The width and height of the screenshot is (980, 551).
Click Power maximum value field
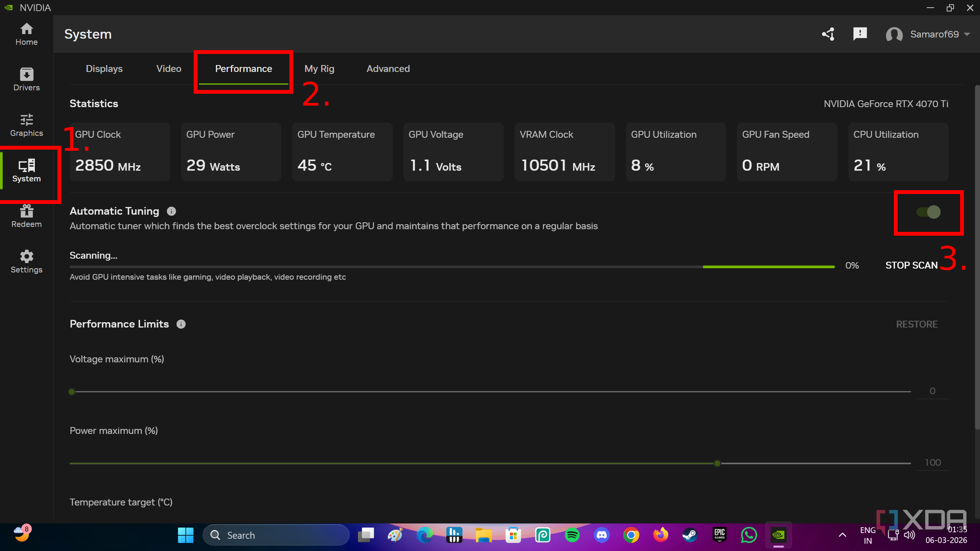[933, 463]
